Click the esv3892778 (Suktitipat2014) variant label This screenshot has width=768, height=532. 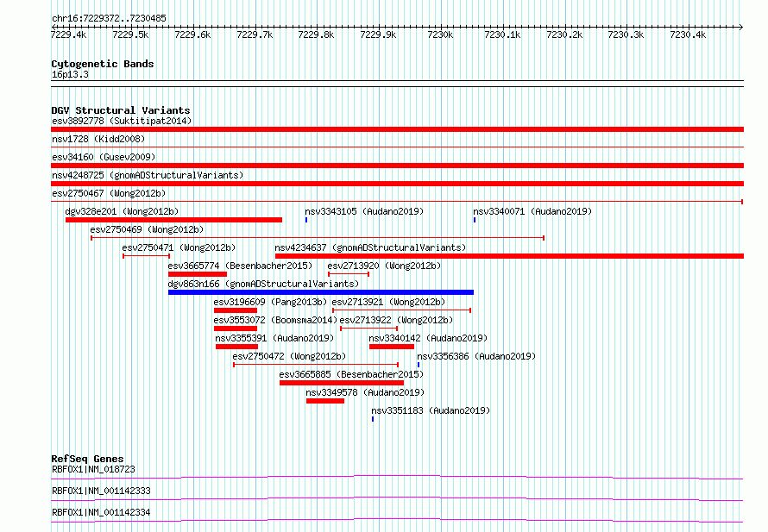tap(122, 121)
